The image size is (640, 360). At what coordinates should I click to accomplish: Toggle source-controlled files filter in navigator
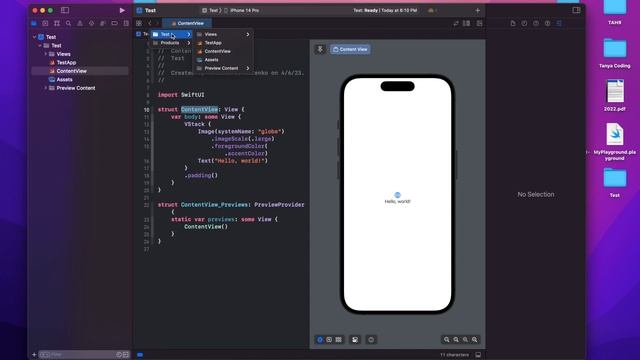pos(126,355)
